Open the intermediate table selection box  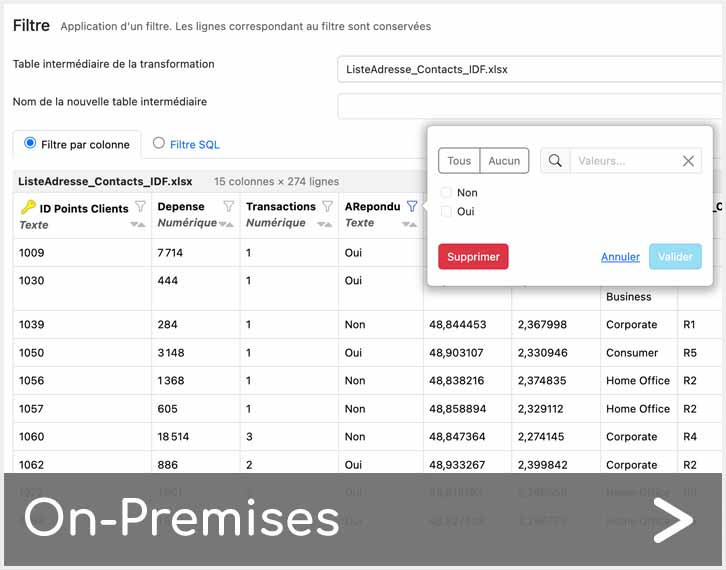[530, 69]
